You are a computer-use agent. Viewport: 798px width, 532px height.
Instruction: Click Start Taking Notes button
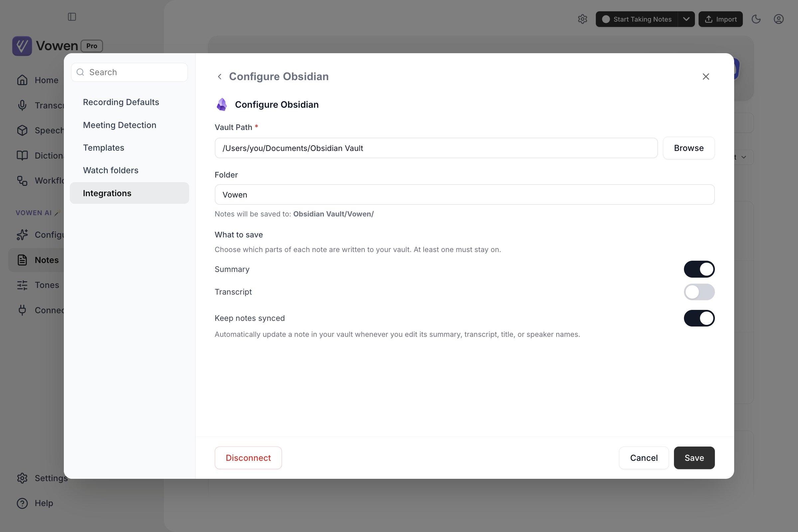tap(637, 19)
